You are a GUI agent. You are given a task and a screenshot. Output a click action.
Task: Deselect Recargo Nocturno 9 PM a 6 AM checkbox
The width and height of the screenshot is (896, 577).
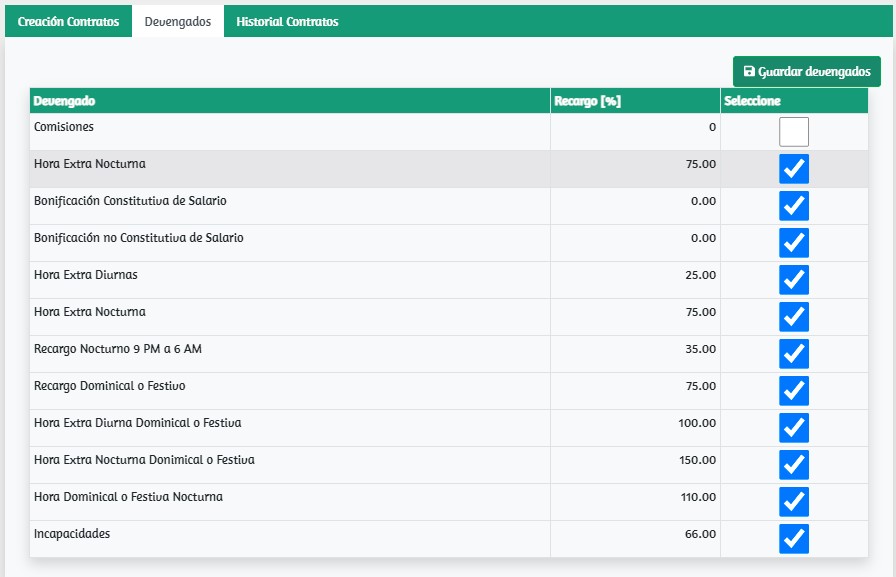click(794, 354)
